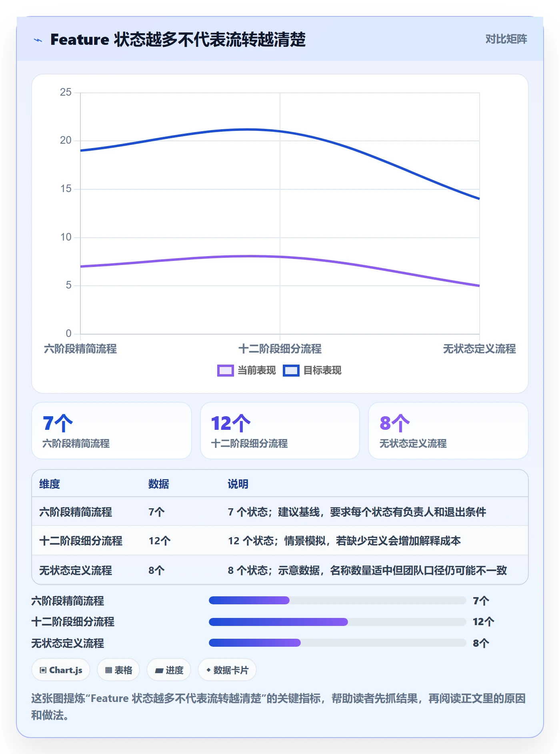Click the 表格 tag chip
This screenshot has width=560, height=754.
[x=118, y=670]
